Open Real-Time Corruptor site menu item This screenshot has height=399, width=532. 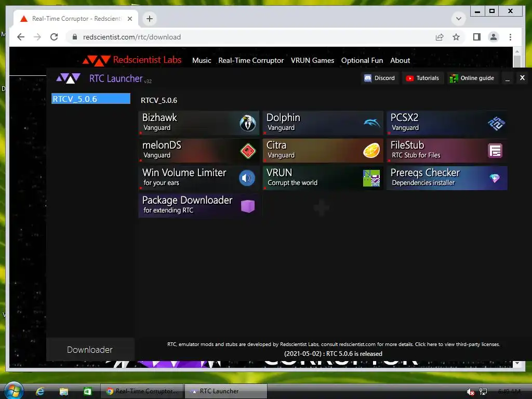251,60
